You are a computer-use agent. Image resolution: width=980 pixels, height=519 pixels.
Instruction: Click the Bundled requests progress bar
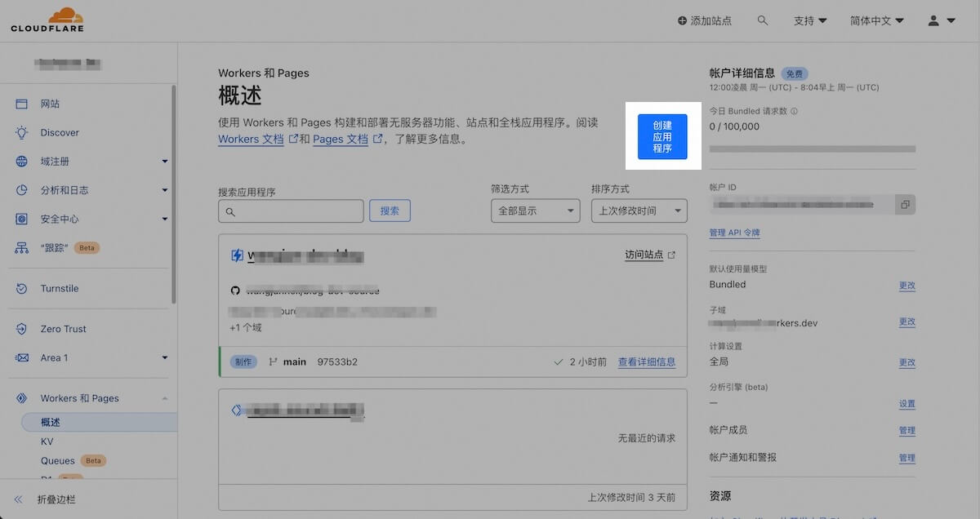[x=813, y=149]
